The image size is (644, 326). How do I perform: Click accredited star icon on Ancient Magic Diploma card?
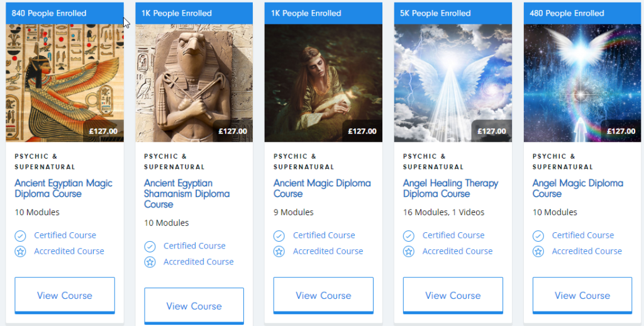(x=279, y=251)
